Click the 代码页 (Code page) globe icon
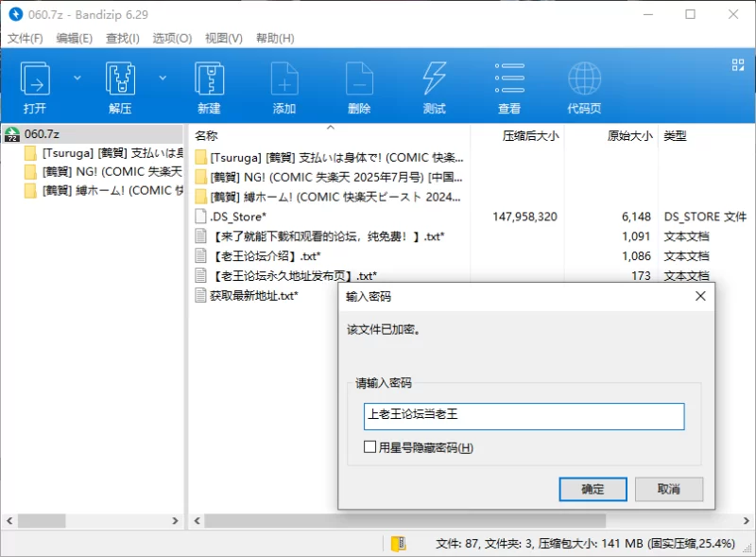The image size is (756, 557). click(584, 78)
